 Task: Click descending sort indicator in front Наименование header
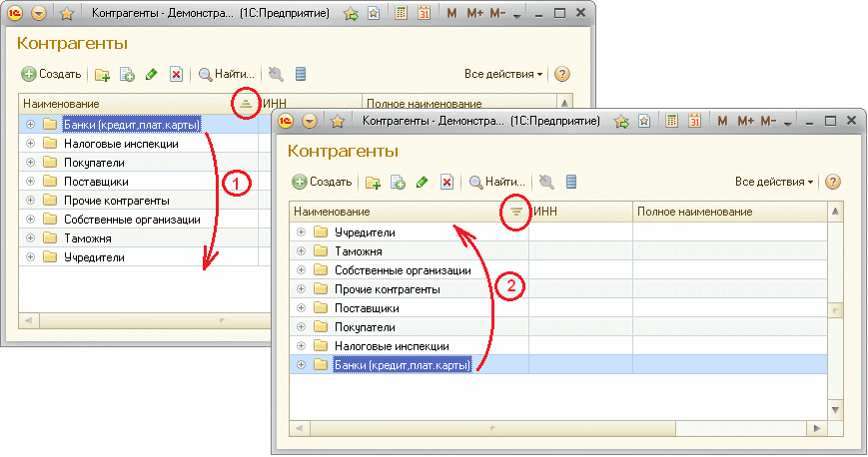(x=515, y=213)
